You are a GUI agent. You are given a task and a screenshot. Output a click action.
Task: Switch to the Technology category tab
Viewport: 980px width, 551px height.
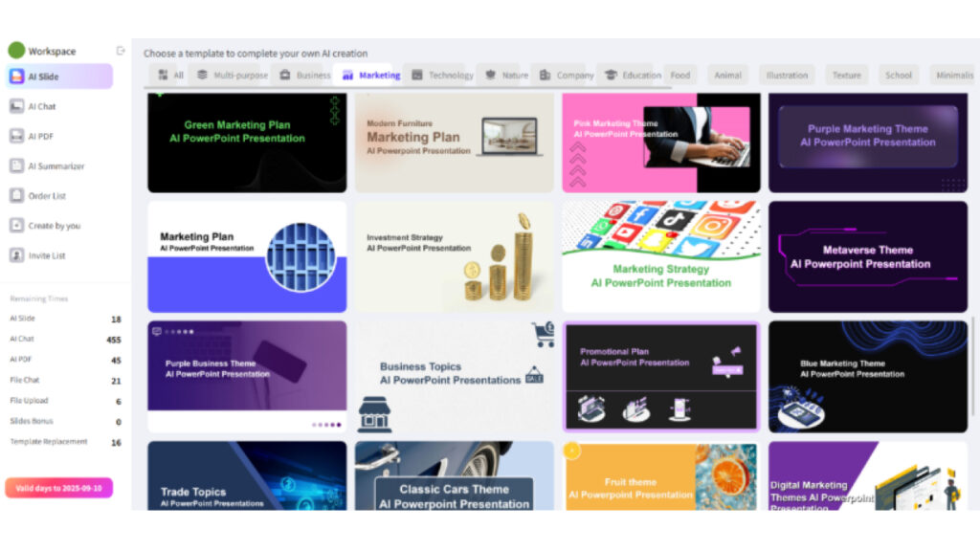441,76
